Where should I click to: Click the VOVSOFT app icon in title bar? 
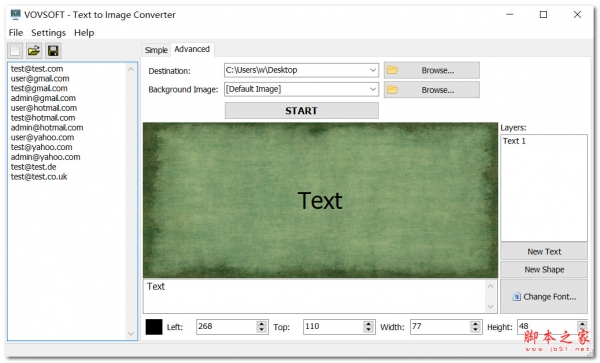(x=15, y=15)
